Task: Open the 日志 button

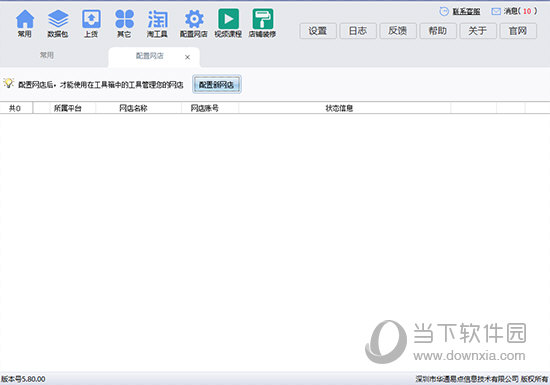Action: 358,31
